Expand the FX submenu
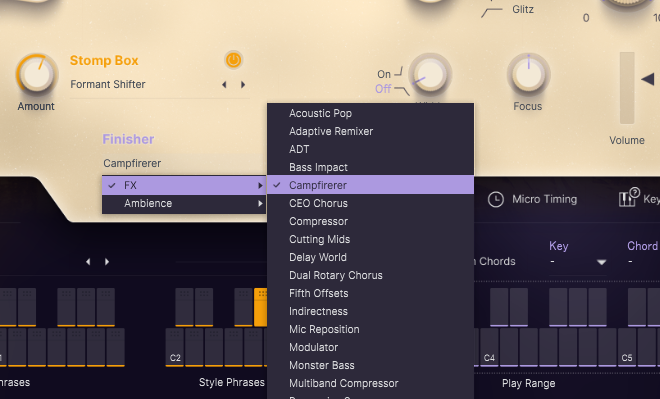 click(184, 185)
